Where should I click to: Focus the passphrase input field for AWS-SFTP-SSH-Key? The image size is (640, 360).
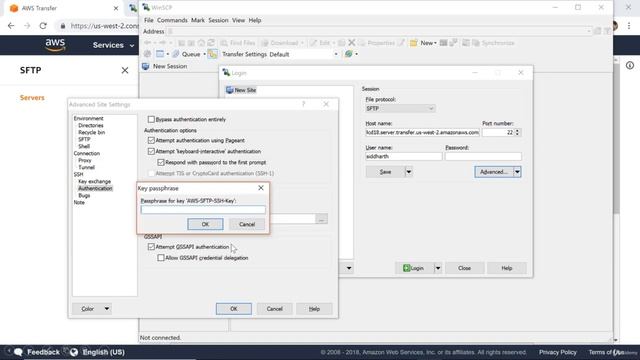[203, 210]
